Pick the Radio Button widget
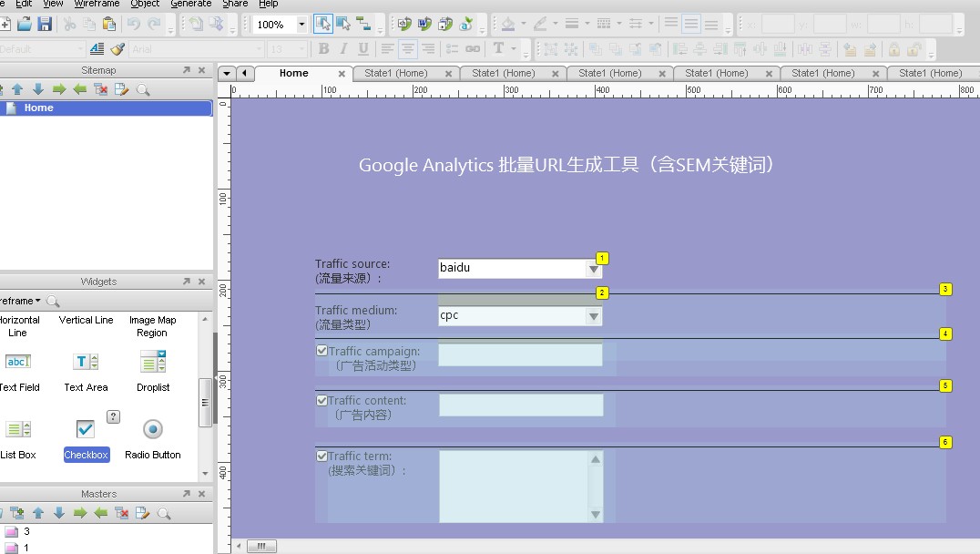 [152, 439]
